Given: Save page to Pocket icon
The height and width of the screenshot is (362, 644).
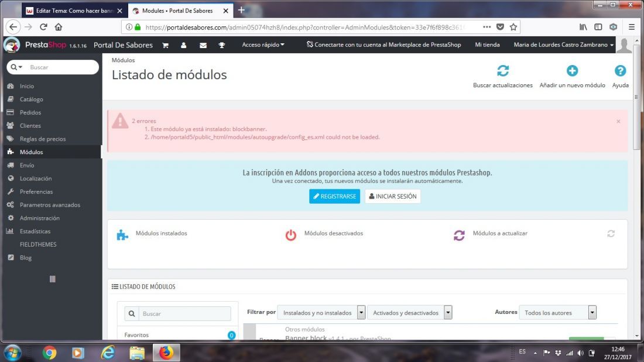Looking at the screenshot, I should 500,27.
